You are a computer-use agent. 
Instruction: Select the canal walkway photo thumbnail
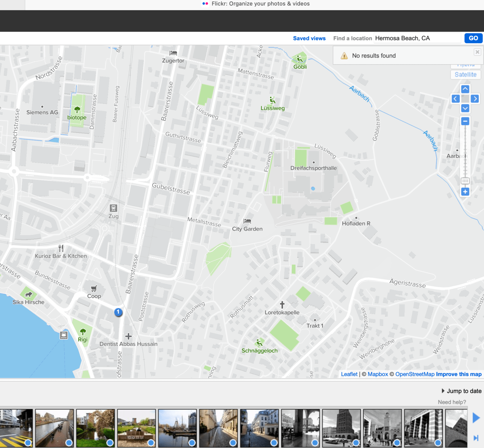(55, 428)
